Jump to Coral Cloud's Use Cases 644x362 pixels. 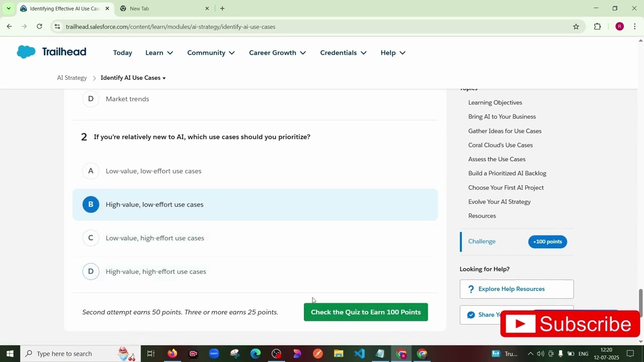pos(501,145)
